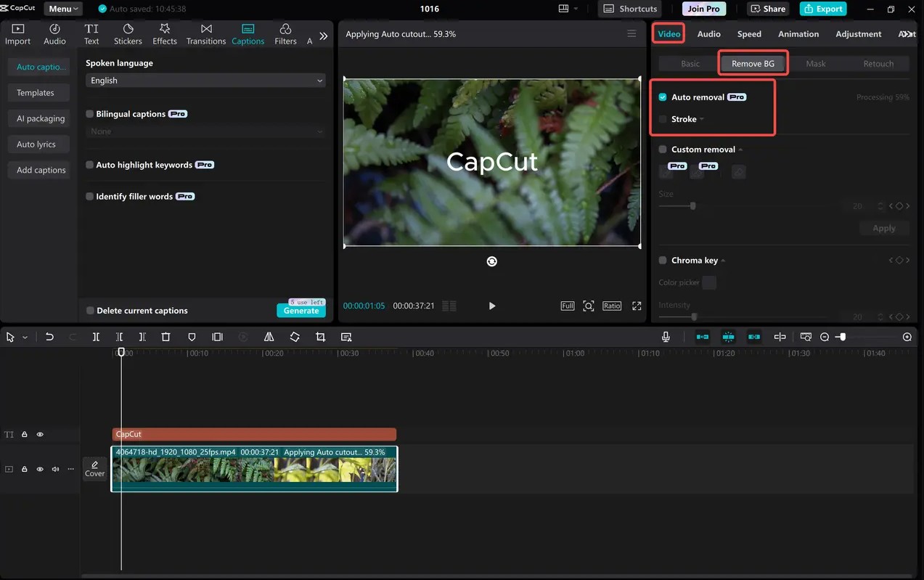Switch to the Adjustment tab
Image resolution: width=924 pixels, height=580 pixels.
(x=859, y=34)
